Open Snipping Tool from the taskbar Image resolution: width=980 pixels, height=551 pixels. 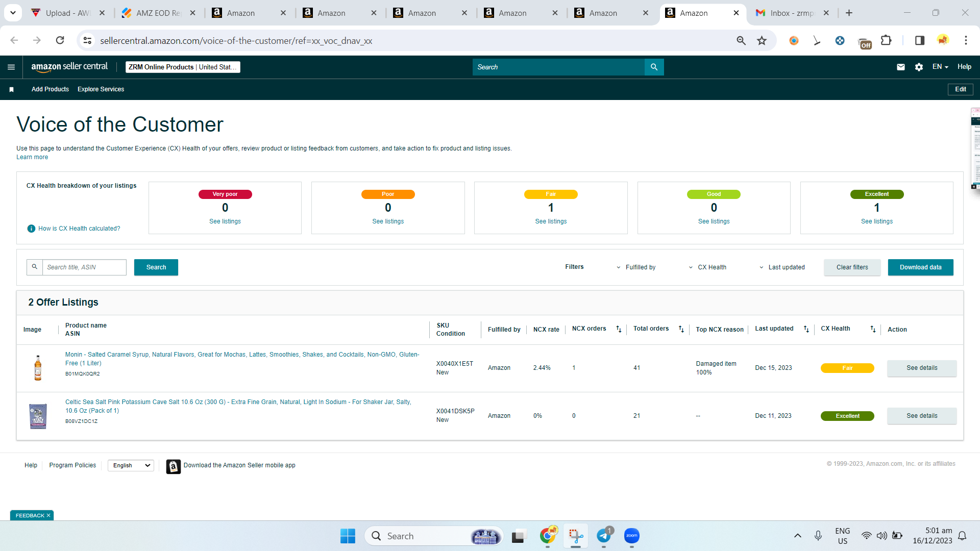pos(576,536)
